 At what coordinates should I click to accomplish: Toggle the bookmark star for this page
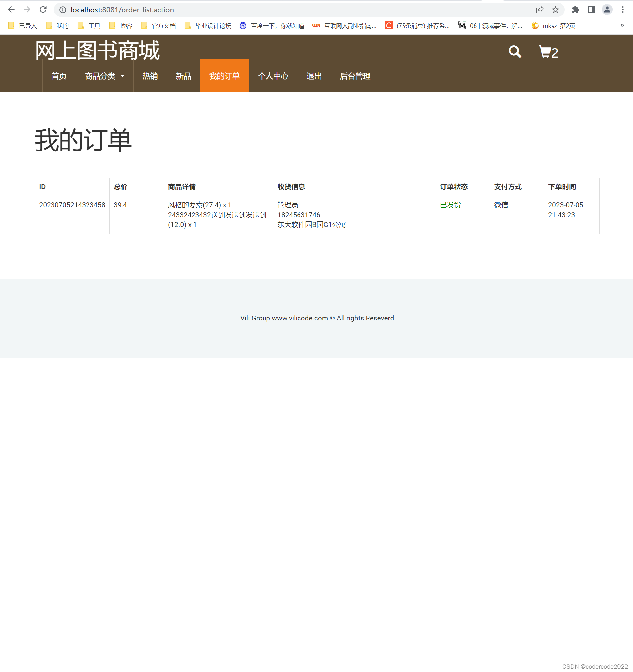555,10
